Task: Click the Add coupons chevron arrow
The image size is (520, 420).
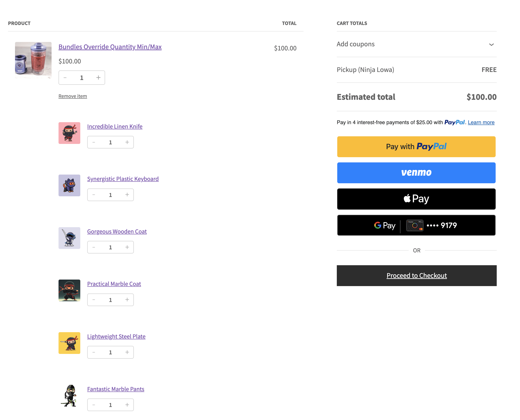Action: point(491,45)
